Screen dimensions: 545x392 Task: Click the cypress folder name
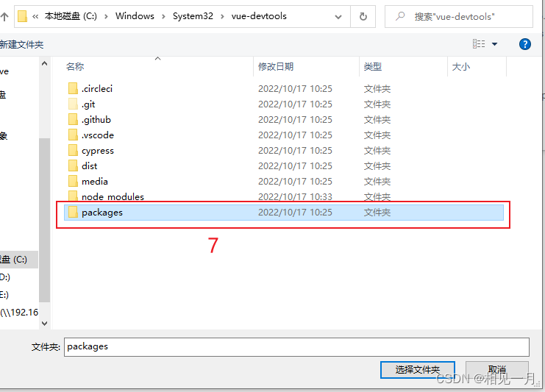click(x=98, y=151)
